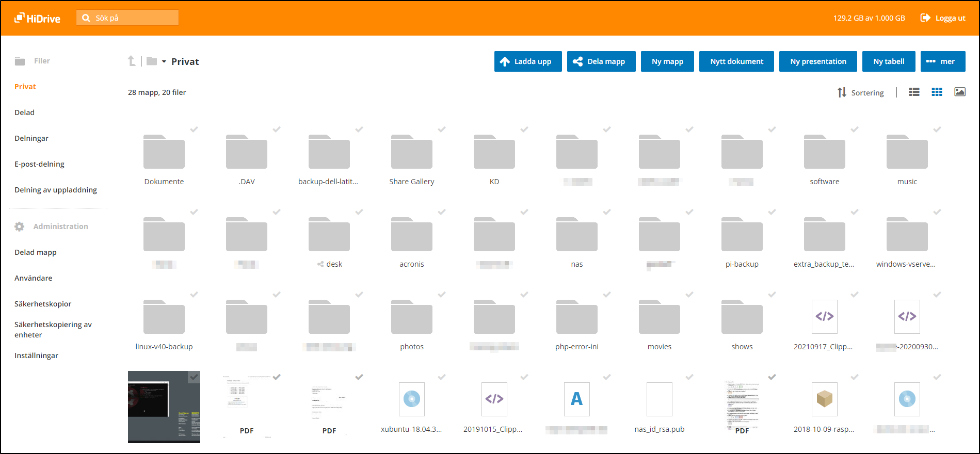Screen dimensions: 980x454
Task: Switch to grid tile view icon
Action: click(x=937, y=92)
